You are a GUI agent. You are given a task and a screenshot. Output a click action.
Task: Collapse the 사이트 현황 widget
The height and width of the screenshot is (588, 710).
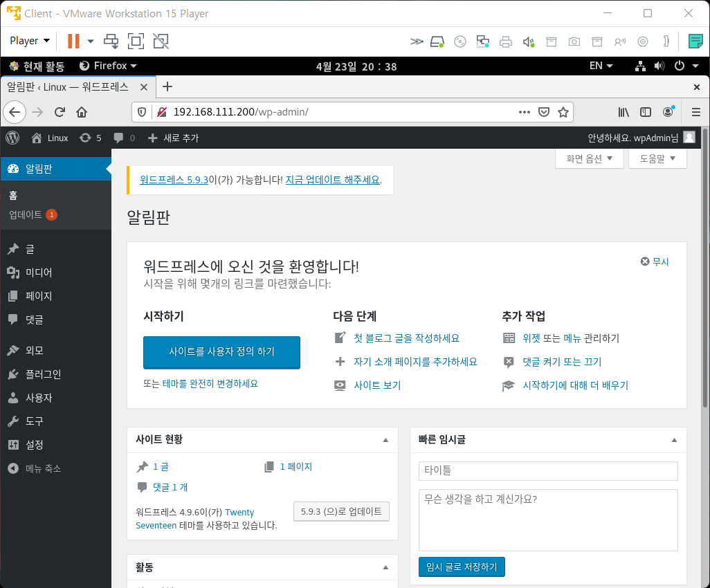(385, 440)
